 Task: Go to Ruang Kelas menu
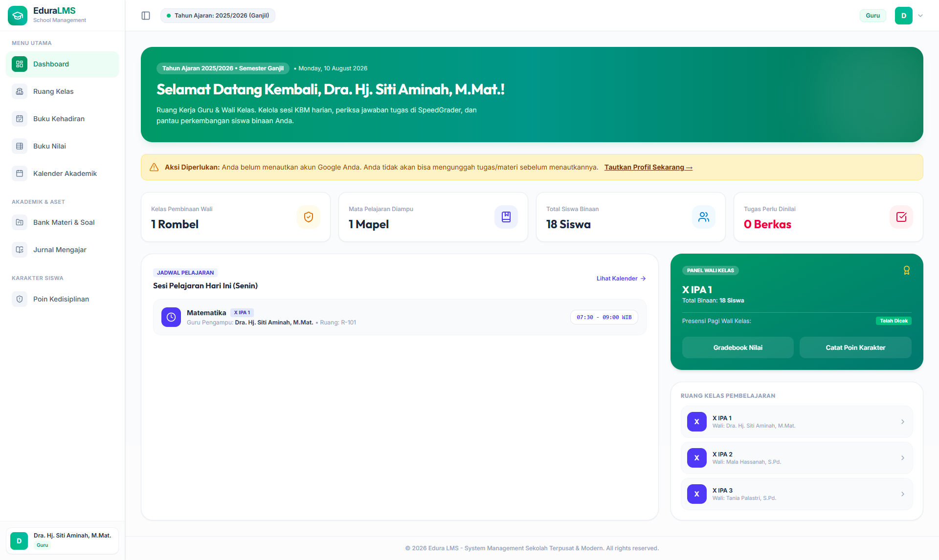coord(62,91)
